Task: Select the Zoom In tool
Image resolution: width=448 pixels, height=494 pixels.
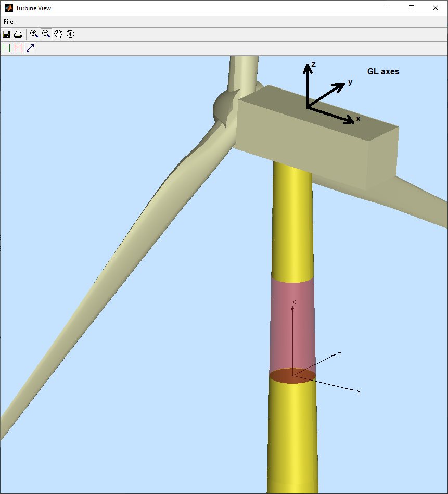Action: pos(34,34)
